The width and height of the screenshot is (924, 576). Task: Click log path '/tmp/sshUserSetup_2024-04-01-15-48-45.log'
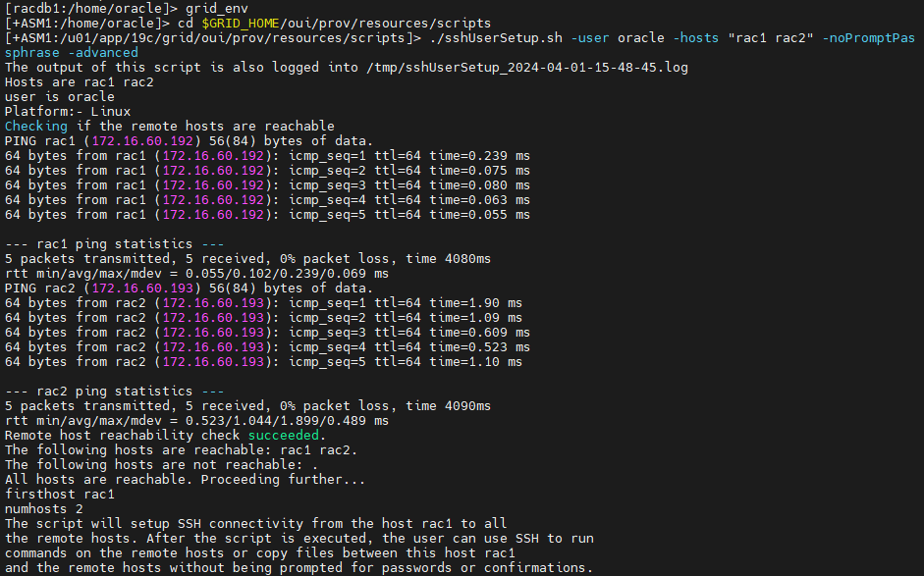coord(527,68)
